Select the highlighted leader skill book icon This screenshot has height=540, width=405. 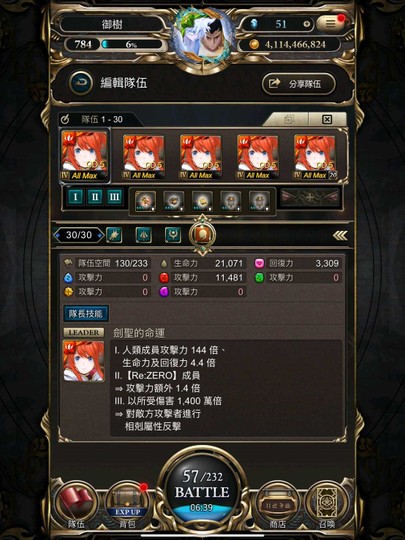[x=202, y=235]
